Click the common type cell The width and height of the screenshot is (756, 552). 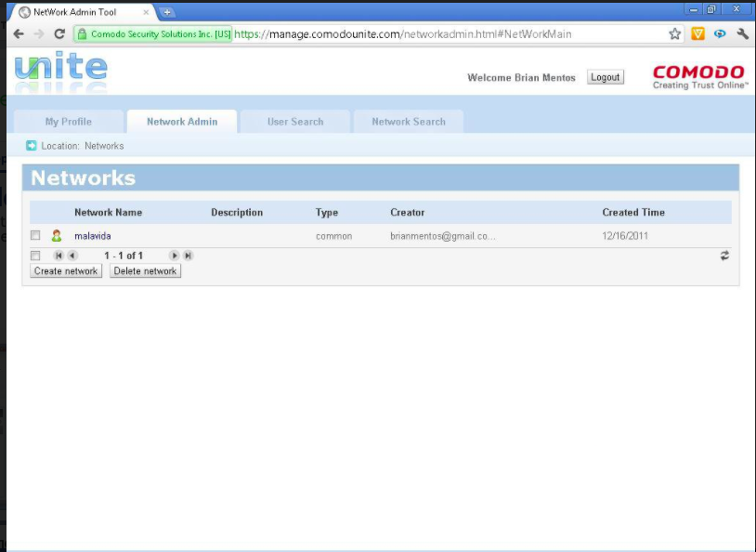coord(333,236)
